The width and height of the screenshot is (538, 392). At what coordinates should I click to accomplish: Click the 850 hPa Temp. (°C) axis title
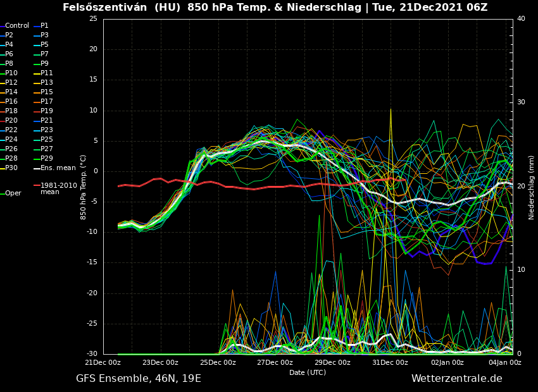pos(84,187)
